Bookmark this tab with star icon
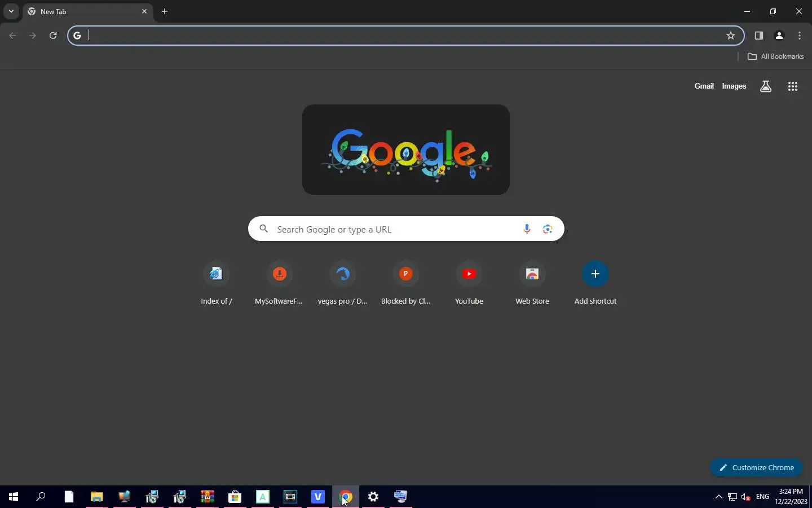 (731, 36)
